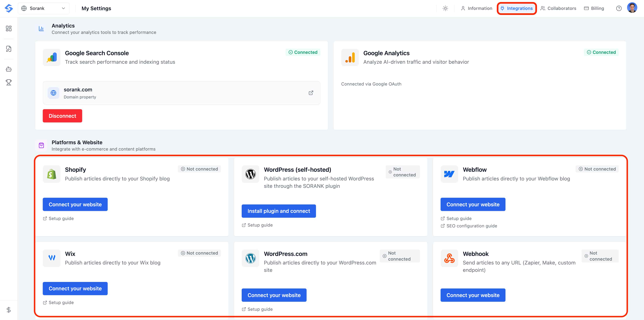Screen dimensions: 644x320
Task: Click the WordPress self-hosted logo
Action: [250, 174]
